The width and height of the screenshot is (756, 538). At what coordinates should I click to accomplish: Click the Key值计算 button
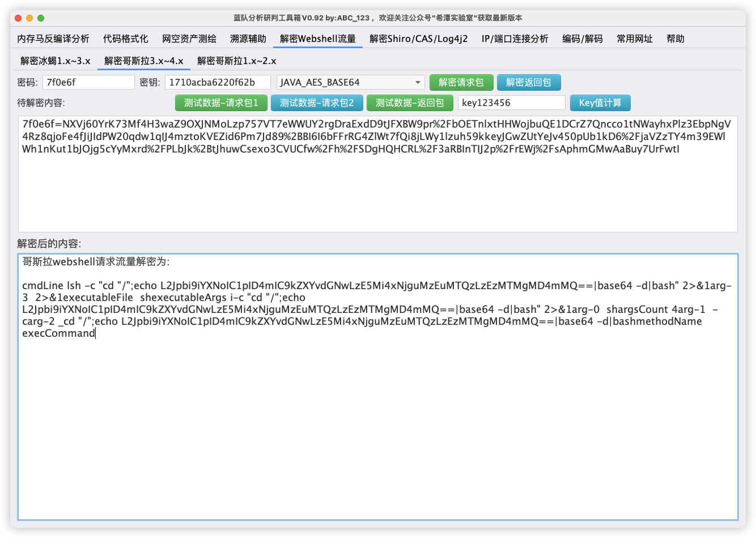pyautogui.click(x=600, y=103)
